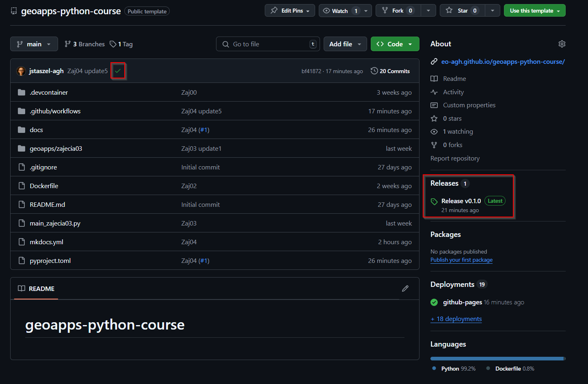The width and height of the screenshot is (588, 384).
Task: Open the Fork options dropdown arrow
Action: coord(428,11)
